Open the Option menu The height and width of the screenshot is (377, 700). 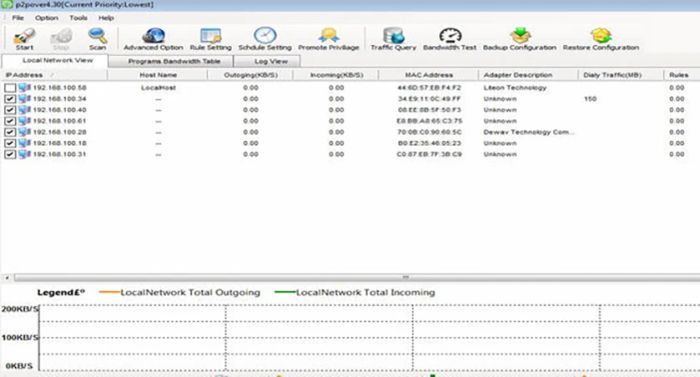(x=47, y=18)
